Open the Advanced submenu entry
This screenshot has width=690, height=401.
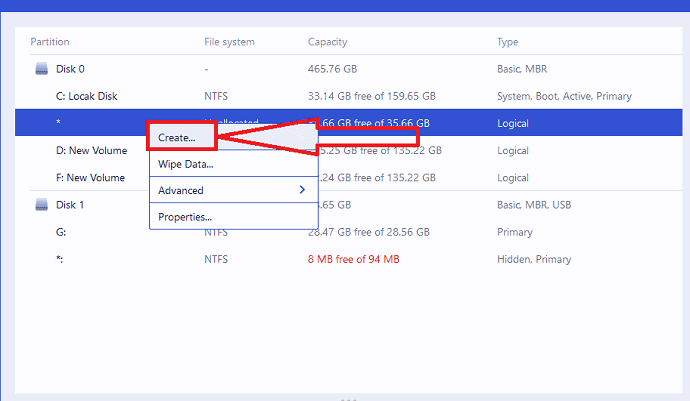coord(234,190)
